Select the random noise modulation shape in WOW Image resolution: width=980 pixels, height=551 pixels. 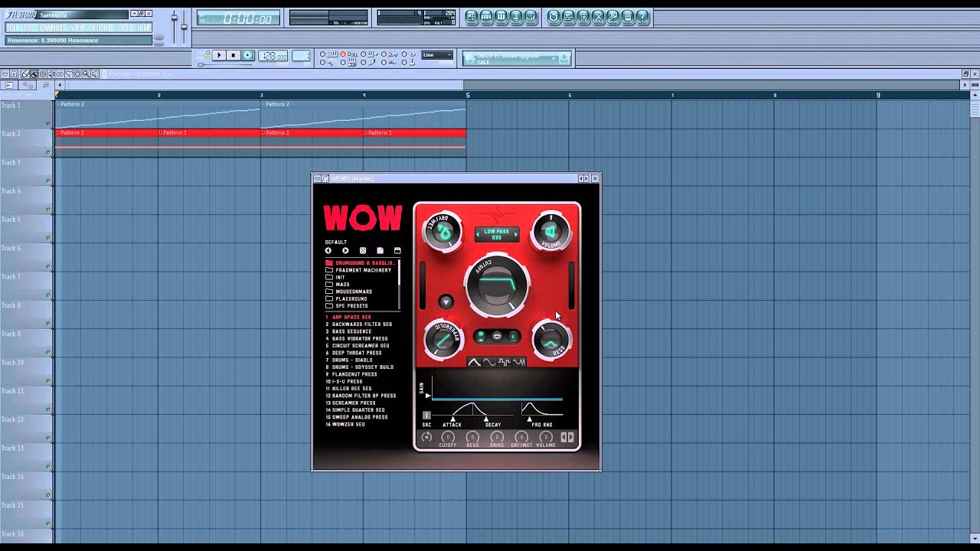519,362
